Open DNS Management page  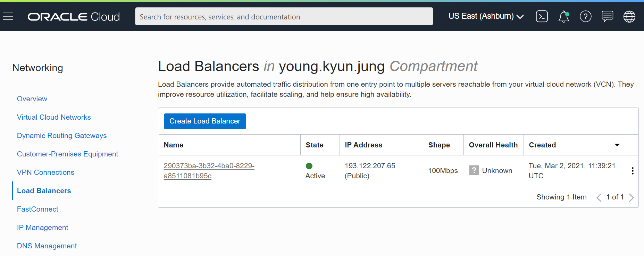(47, 246)
